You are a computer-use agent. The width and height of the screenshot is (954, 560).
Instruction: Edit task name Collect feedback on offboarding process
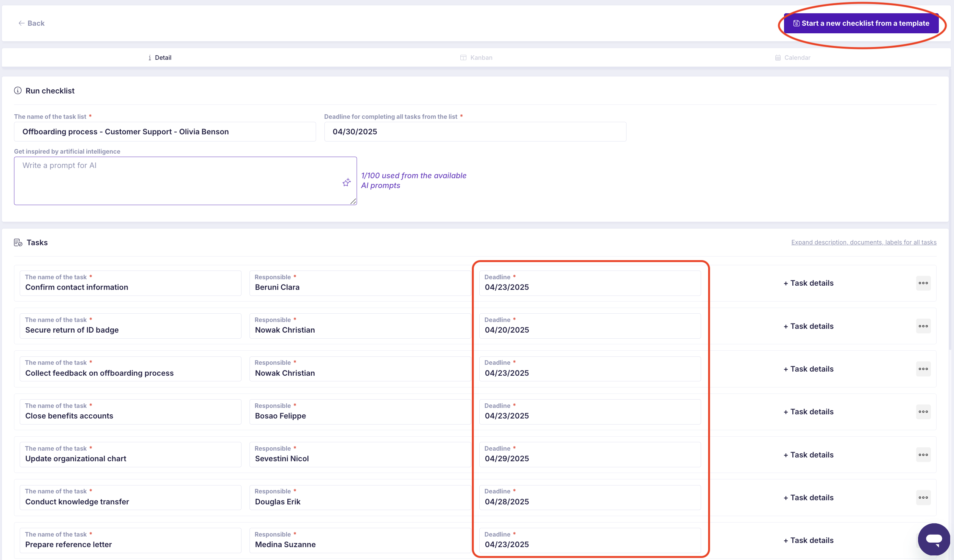click(x=131, y=369)
